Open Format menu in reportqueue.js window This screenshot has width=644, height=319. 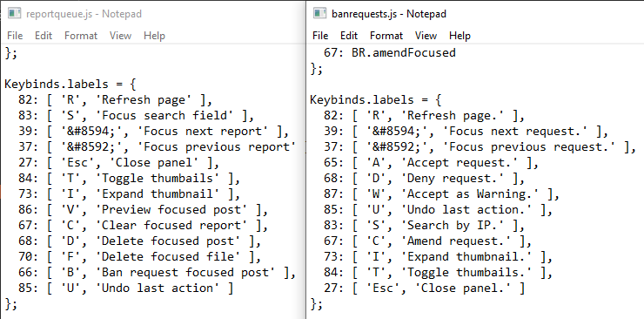pyautogui.click(x=81, y=36)
